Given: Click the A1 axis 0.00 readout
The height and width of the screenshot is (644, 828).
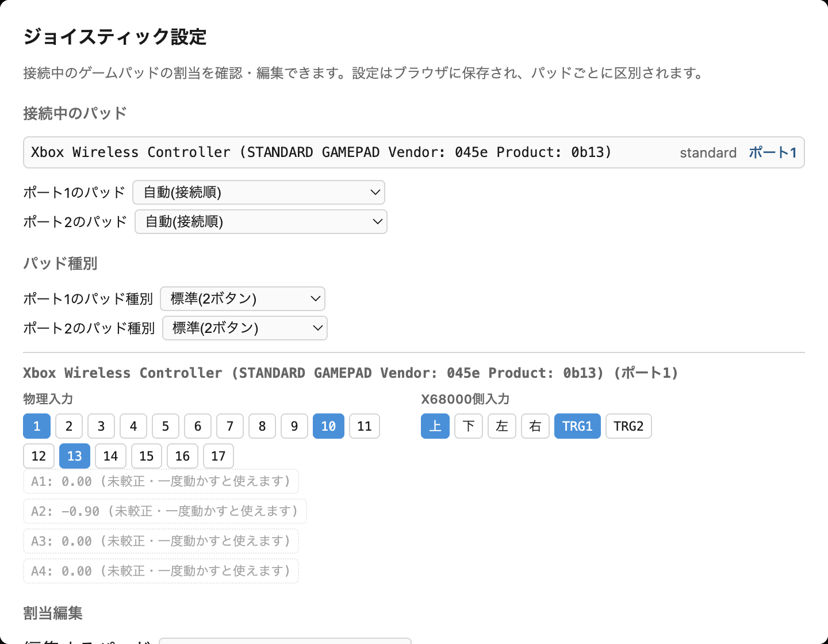Looking at the screenshot, I should pos(161,481).
